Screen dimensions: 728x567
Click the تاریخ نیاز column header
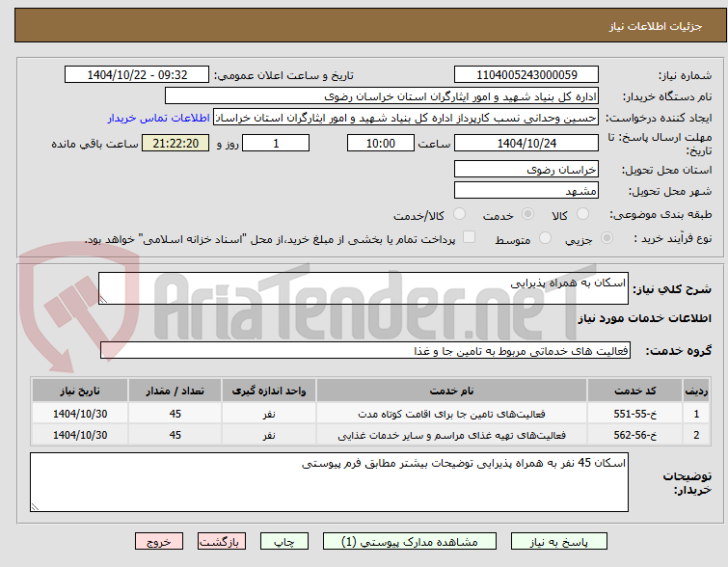tap(80, 391)
